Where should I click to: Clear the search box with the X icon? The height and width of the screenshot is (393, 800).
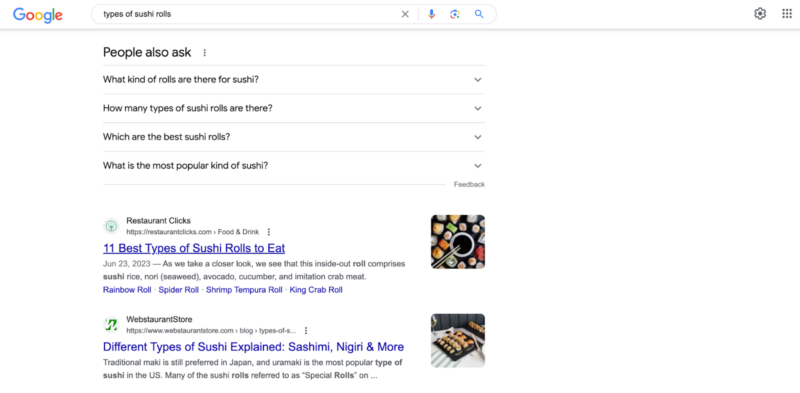pyautogui.click(x=405, y=14)
